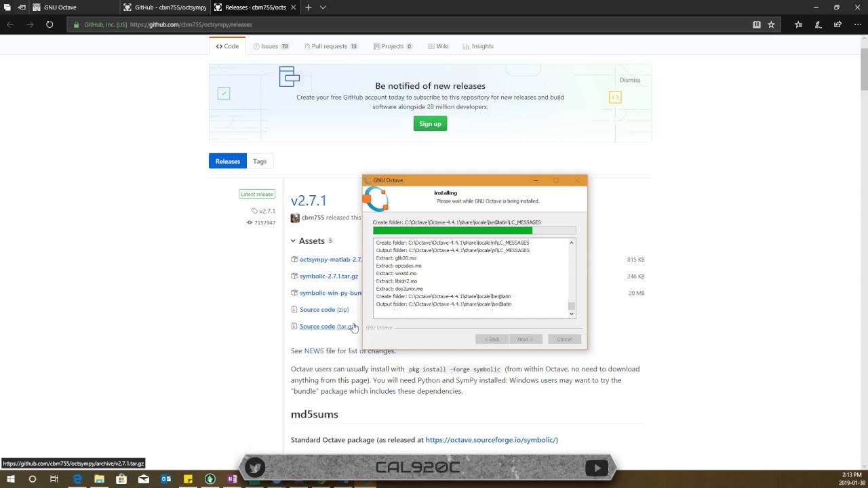
Task: Open reading view icon in address bar
Action: point(757,24)
